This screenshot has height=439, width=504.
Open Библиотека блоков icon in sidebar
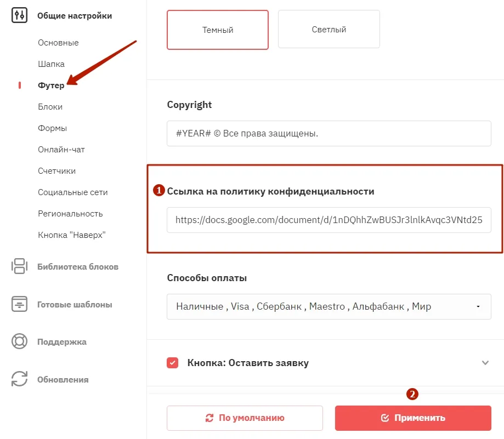(19, 266)
